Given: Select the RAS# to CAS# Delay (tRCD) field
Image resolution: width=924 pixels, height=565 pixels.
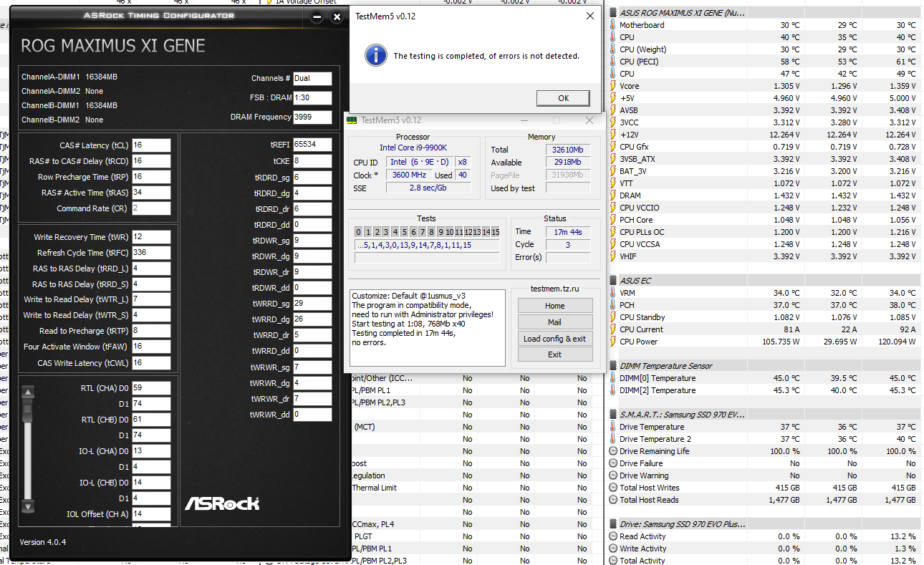Looking at the screenshot, I should point(151,161).
